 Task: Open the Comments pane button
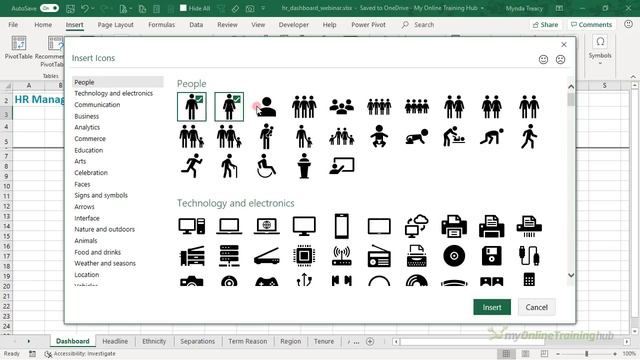click(x=591, y=25)
